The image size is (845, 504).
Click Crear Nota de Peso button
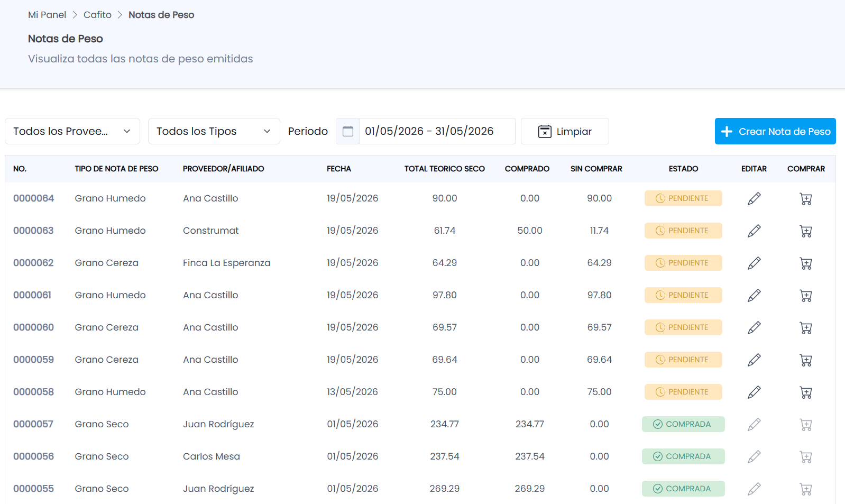(x=775, y=131)
